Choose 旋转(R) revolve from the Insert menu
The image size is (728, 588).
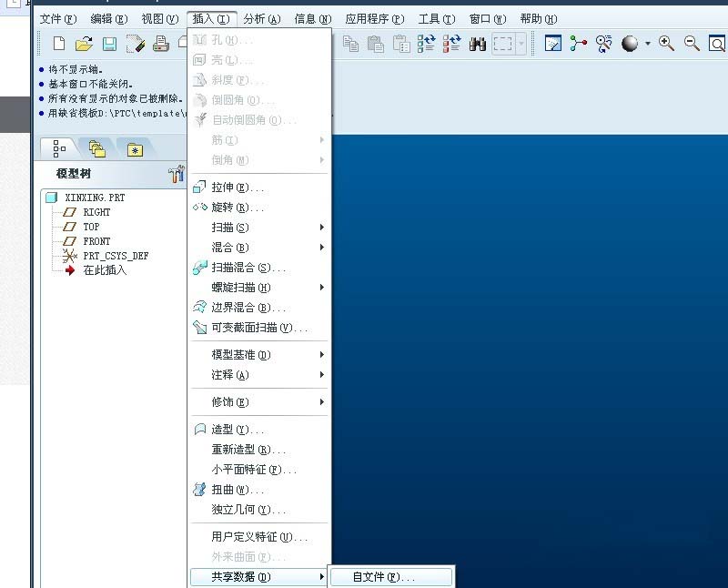tap(259, 208)
